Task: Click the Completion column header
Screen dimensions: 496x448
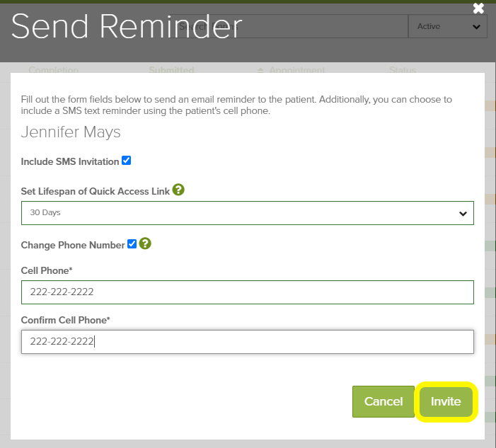Action: tap(54, 70)
